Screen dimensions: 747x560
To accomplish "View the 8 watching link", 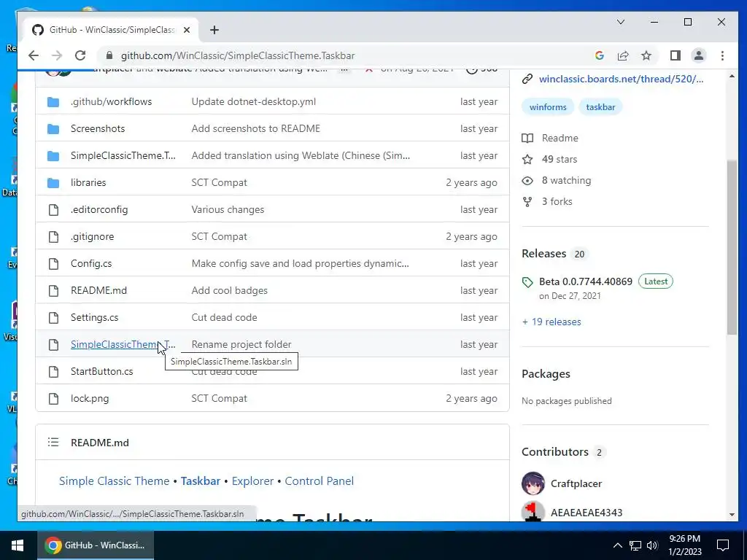I will tap(557, 181).
